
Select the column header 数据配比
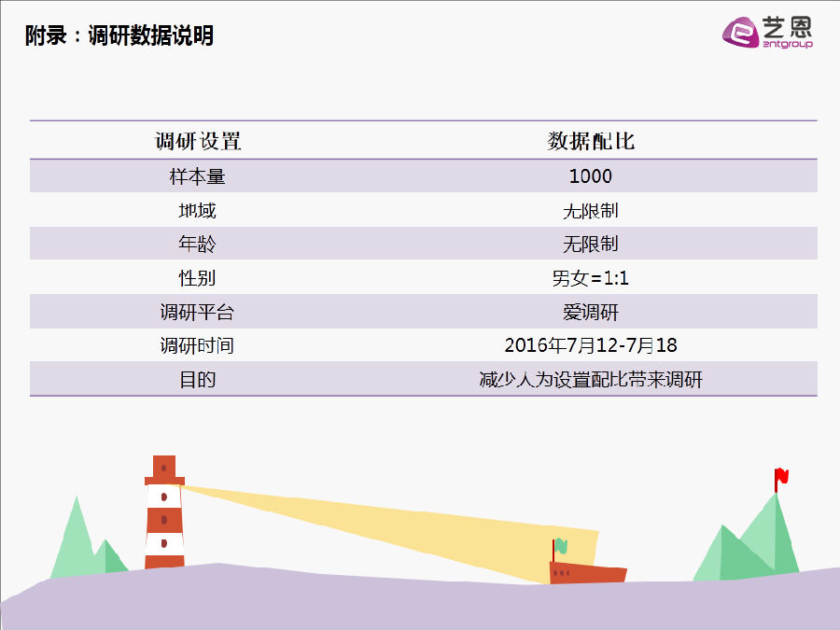[x=591, y=141]
